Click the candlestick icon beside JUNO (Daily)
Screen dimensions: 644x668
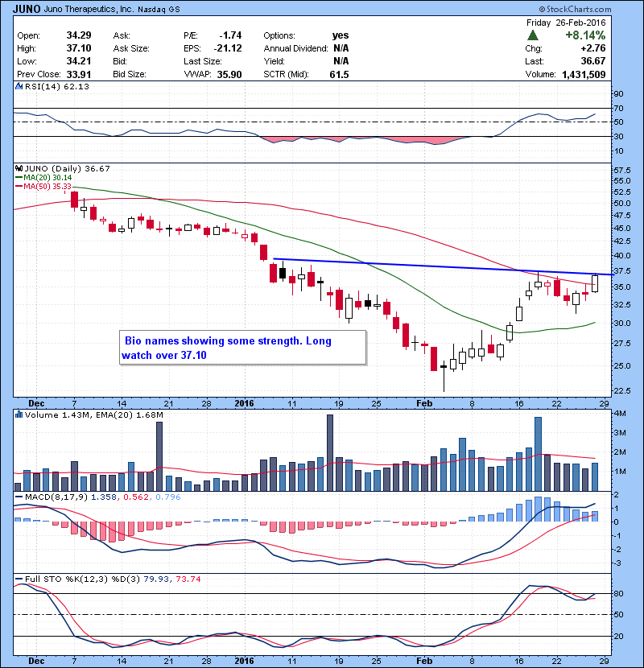(19, 168)
